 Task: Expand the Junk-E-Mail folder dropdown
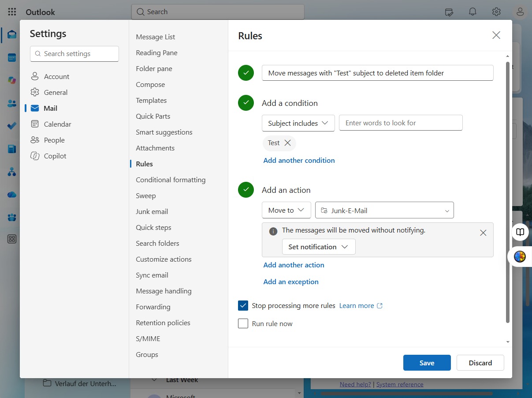tap(384, 210)
